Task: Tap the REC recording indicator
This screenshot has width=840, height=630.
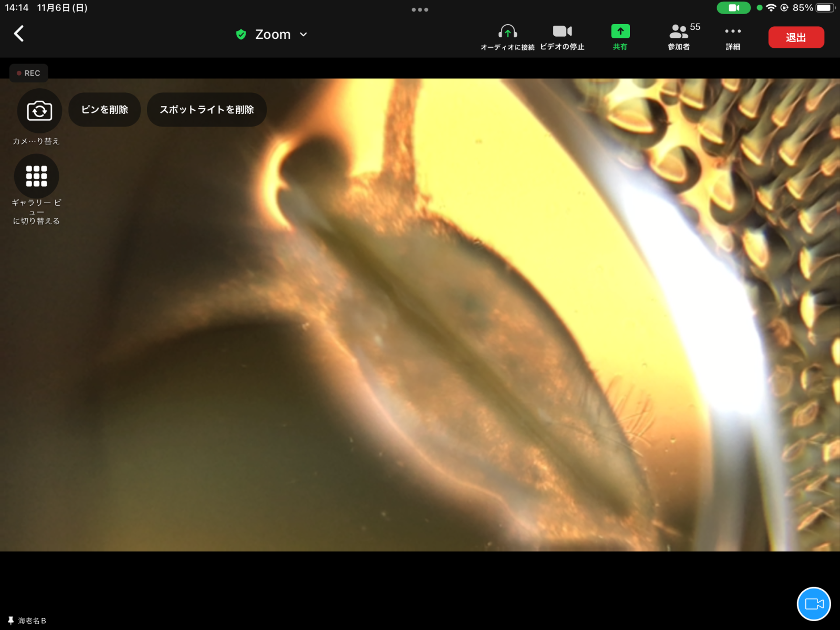Action: [x=29, y=73]
